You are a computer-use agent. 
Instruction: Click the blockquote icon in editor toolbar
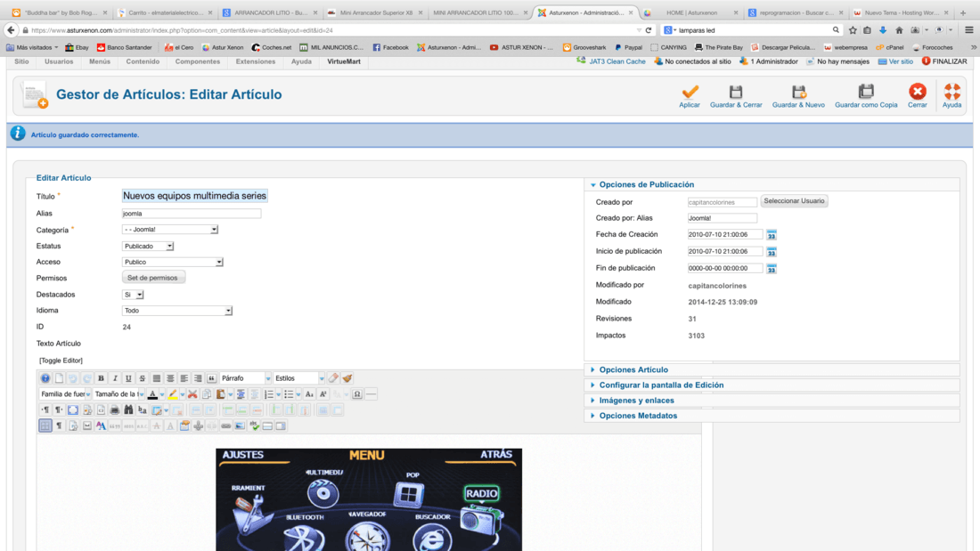(211, 378)
